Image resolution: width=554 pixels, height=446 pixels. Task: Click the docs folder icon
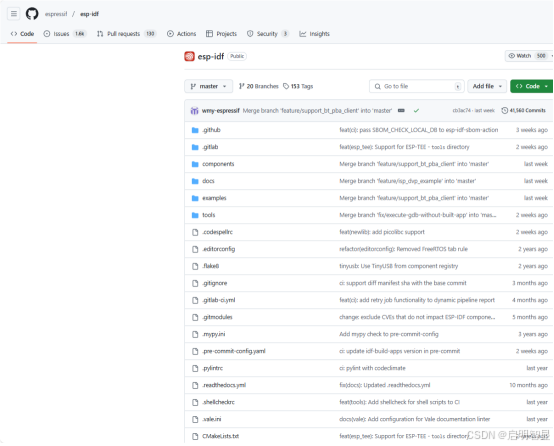[195, 181]
